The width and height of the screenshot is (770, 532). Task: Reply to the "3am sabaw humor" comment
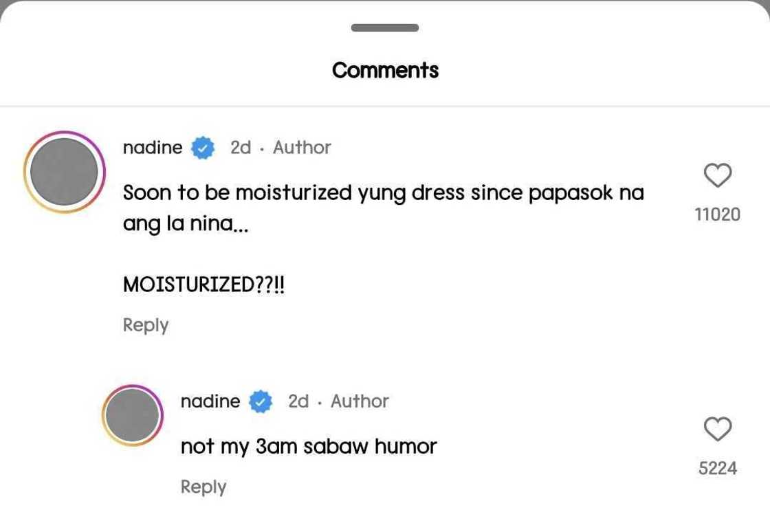(203, 487)
